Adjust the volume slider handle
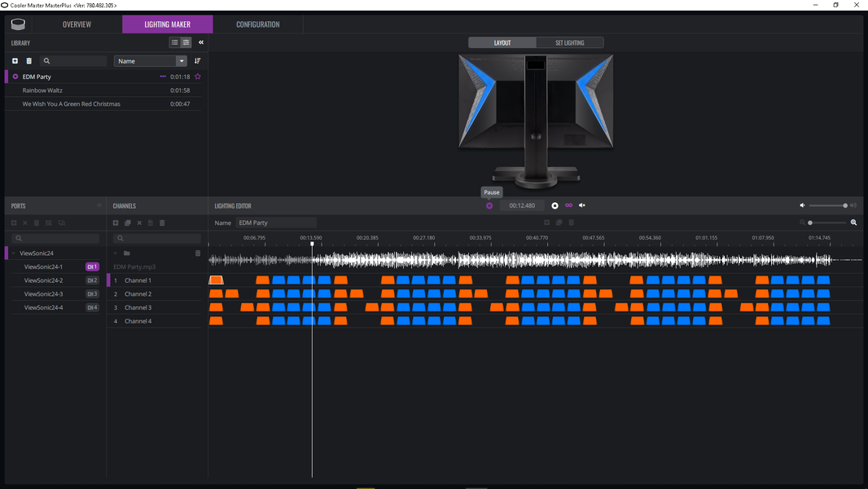The width and height of the screenshot is (868, 489). pos(845,205)
